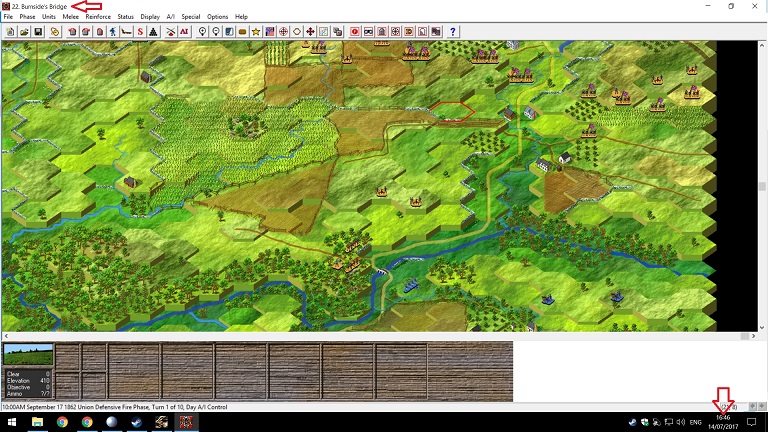Select the red-outlined highlighted hex on map

click(x=452, y=112)
